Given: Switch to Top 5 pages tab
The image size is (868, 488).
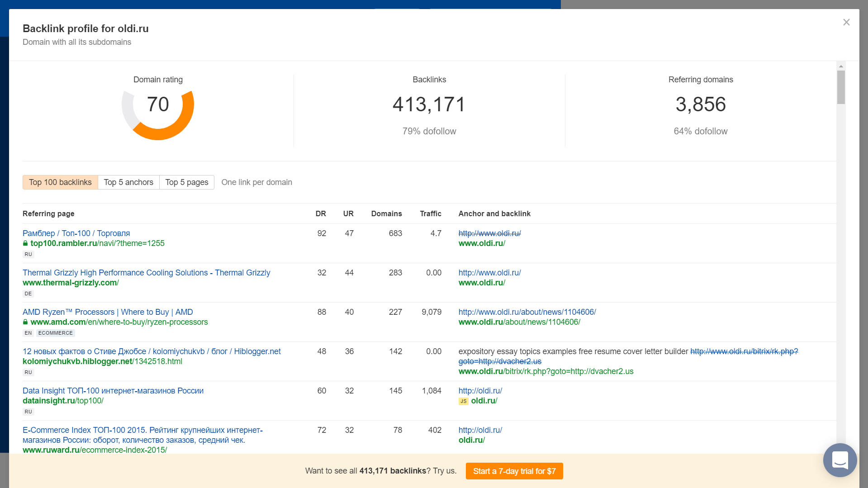Looking at the screenshot, I should 186,182.
